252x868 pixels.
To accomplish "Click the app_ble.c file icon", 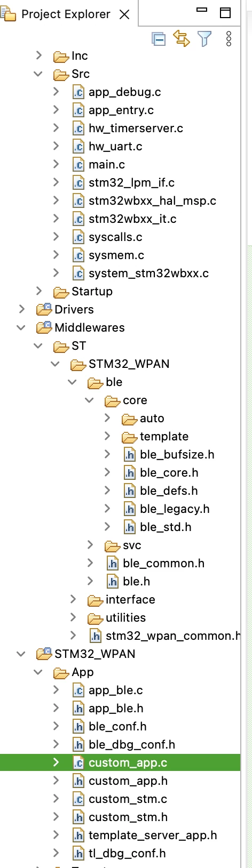I will point(78,690).
